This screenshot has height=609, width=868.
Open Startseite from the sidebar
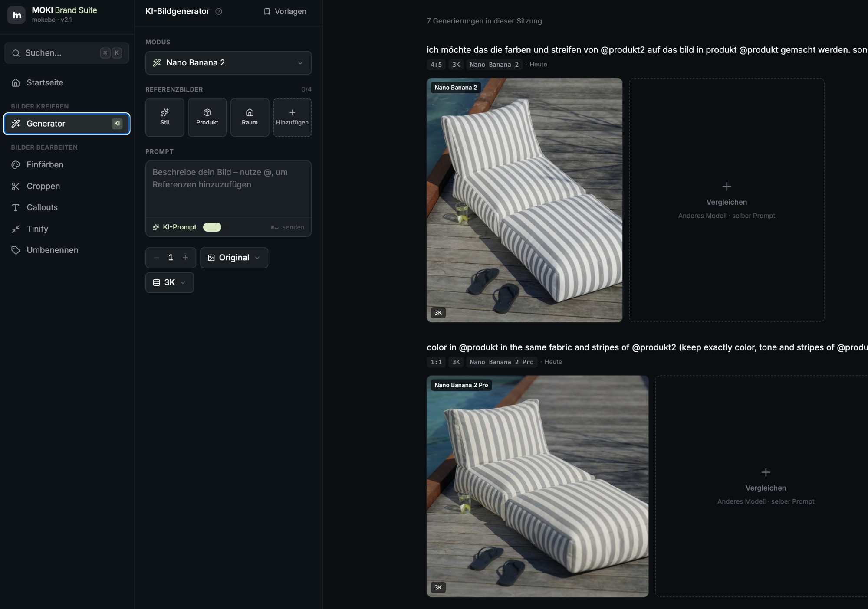click(67, 82)
